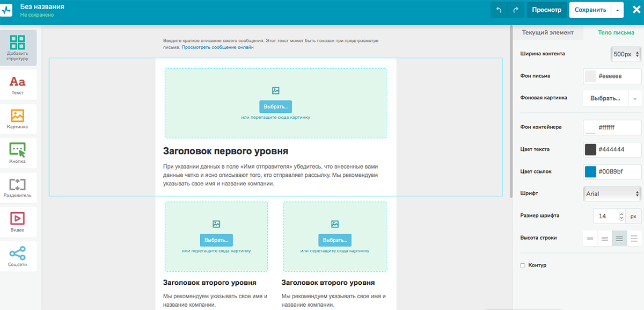Switch to the Текущий элемент tab
The height and width of the screenshot is (310, 644).
tap(549, 32)
